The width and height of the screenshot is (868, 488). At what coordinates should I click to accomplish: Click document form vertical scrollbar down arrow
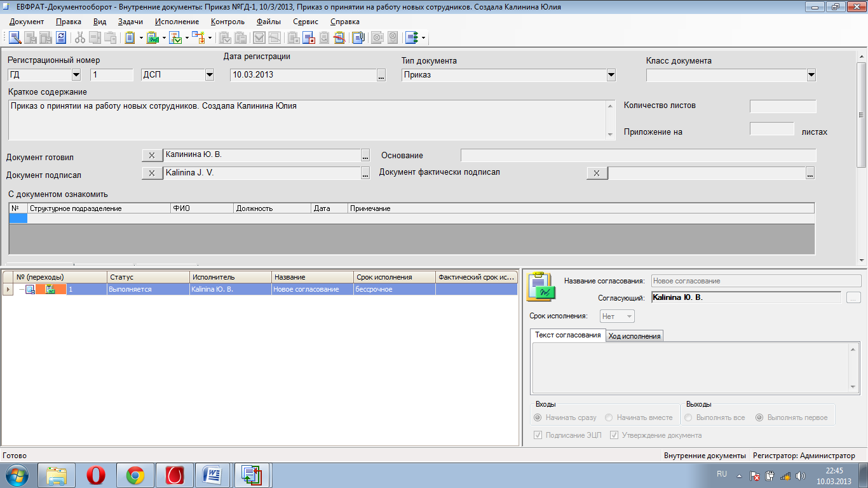click(x=862, y=260)
